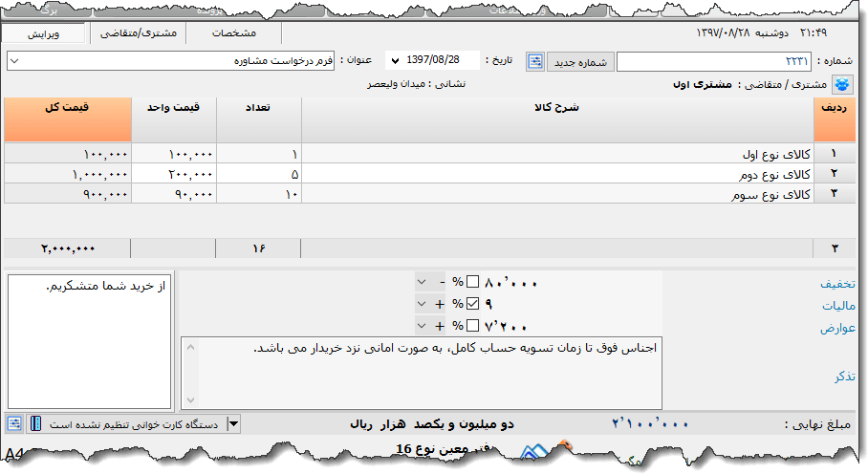Expand the تخفیف row dropdown arrow

(422, 282)
